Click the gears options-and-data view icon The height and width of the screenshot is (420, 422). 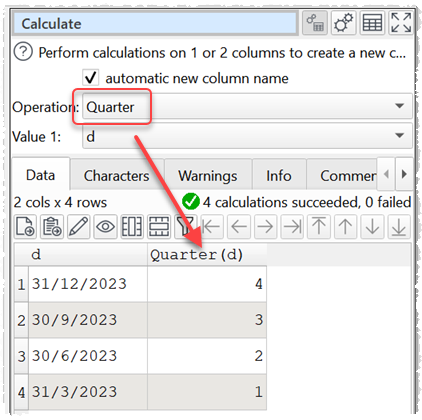pos(343,23)
